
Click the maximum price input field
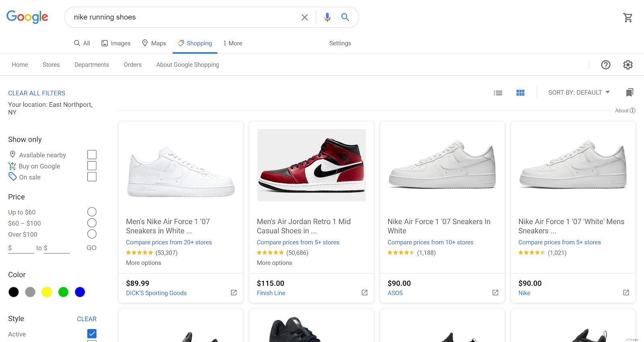coord(56,248)
